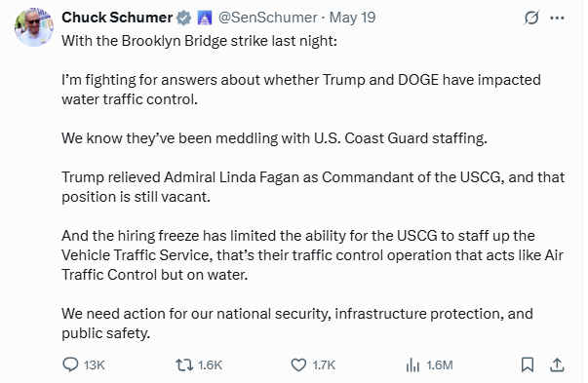Click the repost arrows icon
Image resolution: width=588 pixels, height=383 pixels.
(184, 364)
